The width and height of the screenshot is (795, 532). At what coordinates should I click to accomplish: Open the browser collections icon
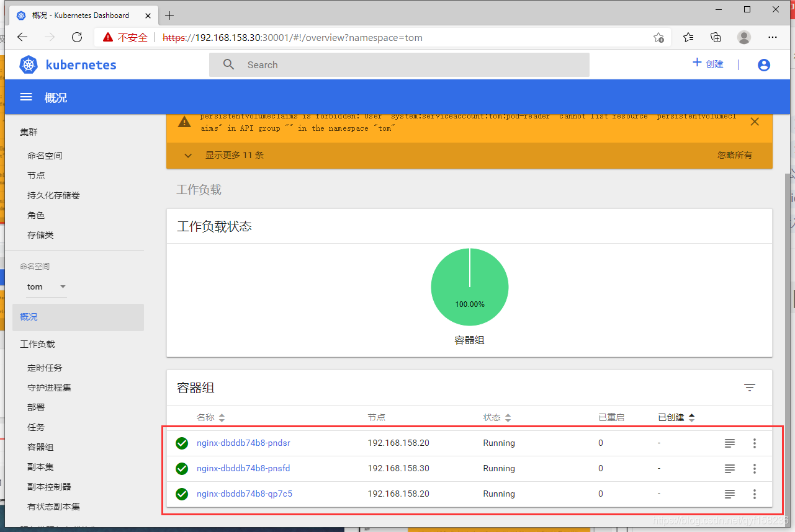(716, 37)
